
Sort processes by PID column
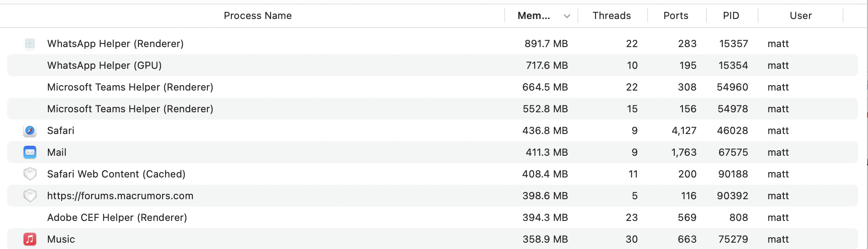(x=731, y=16)
